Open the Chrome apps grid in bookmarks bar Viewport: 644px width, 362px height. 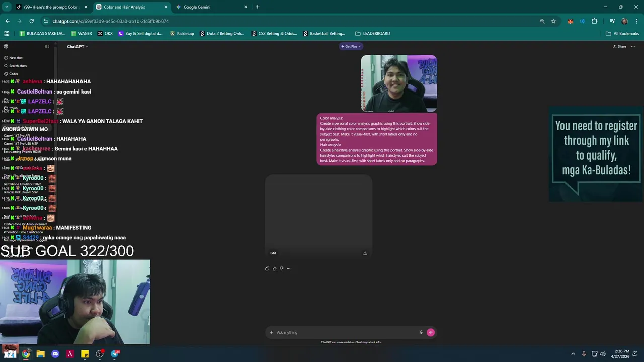tap(7, 33)
